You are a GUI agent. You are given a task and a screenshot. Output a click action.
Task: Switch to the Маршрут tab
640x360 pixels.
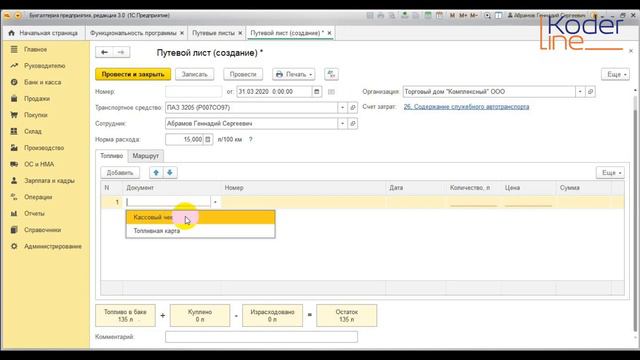[x=146, y=156]
